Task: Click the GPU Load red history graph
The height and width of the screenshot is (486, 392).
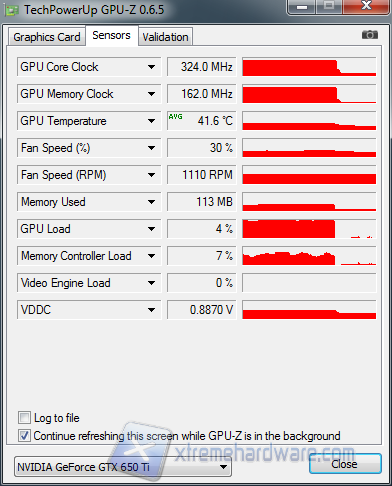Action: coord(309,229)
